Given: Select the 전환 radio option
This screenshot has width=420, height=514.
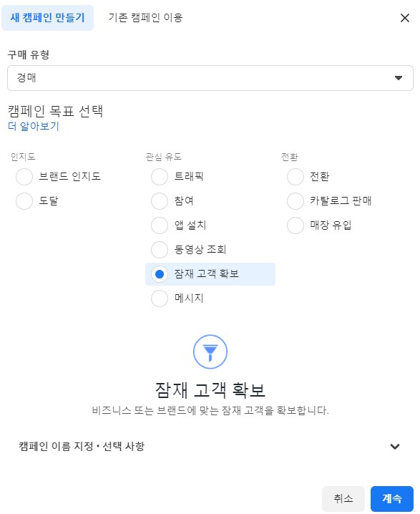Looking at the screenshot, I should pos(296,177).
